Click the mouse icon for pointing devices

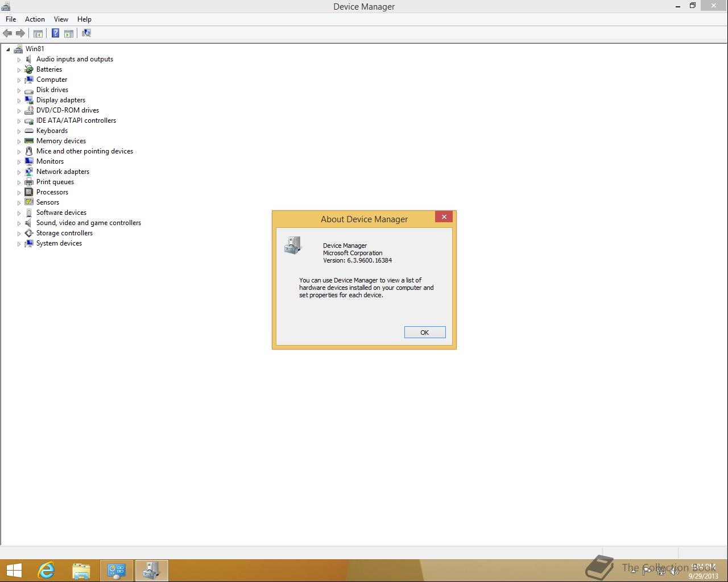tap(29, 151)
